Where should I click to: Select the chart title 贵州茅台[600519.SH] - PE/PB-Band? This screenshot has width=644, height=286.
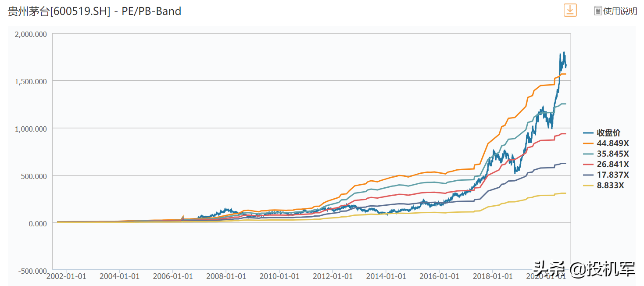pyautogui.click(x=95, y=11)
